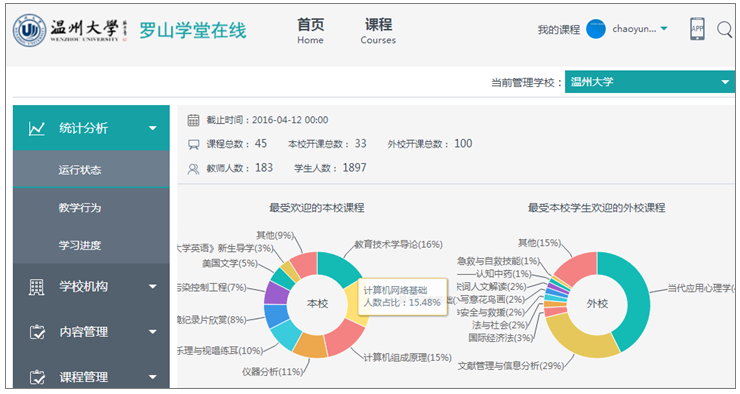
Task: Click the 计算机网络基础 tooltip
Action: tap(402, 297)
